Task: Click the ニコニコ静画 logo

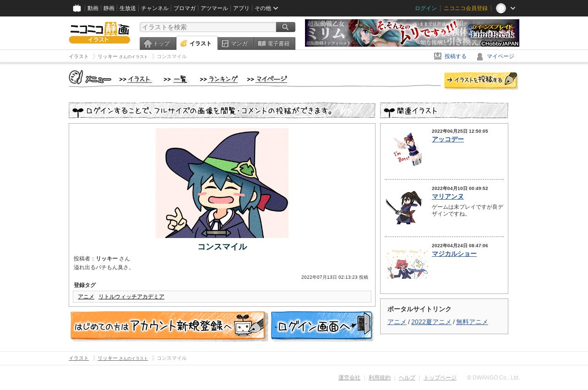Action: [99, 33]
